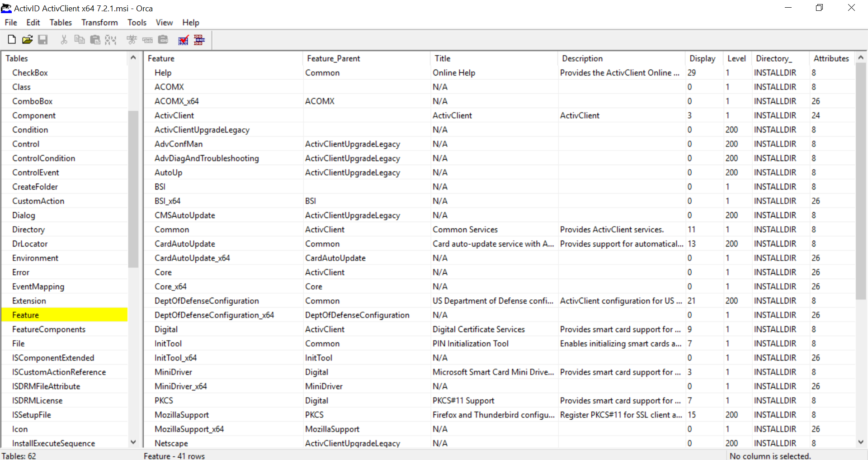Create a new installer database
The width and height of the screenshot is (868, 460).
click(x=12, y=40)
